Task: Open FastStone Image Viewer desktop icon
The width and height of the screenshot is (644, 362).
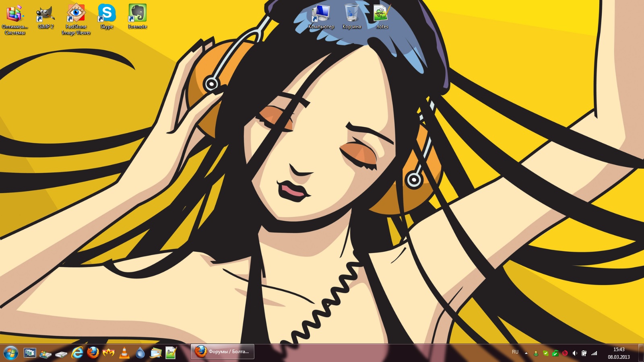Action: (x=76, y=20)
